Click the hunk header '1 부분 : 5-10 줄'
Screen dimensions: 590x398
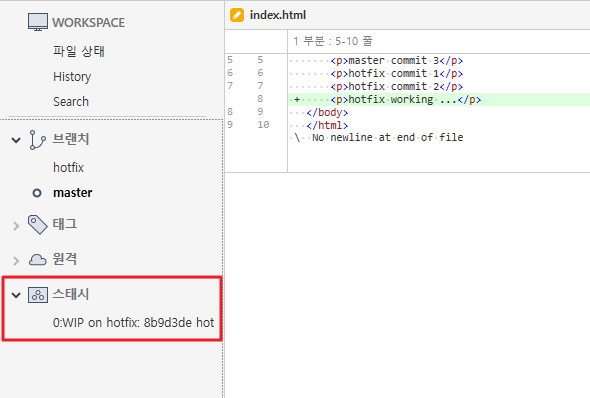point(333,41)
